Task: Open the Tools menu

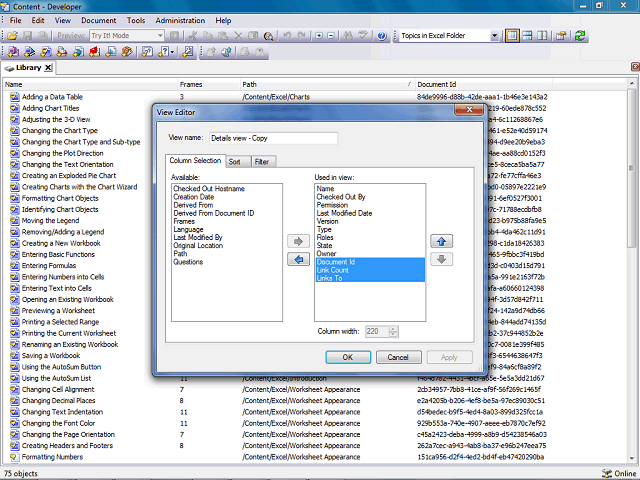Action: pos(136,20)
